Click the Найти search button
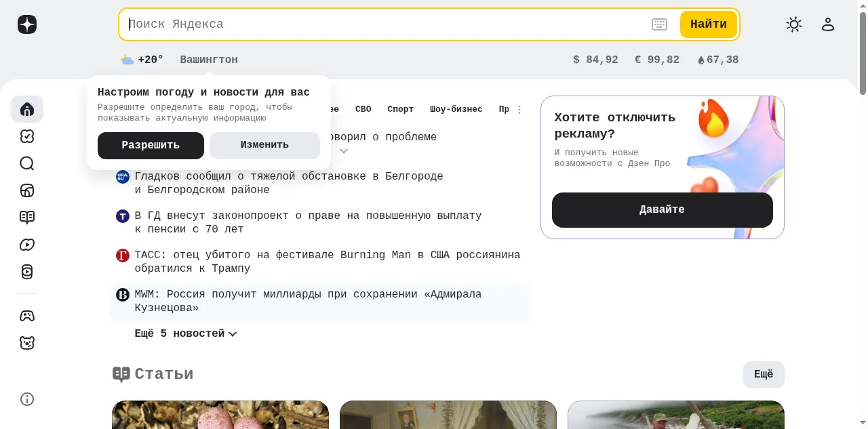868x429 pixels. tap(709, 24)
